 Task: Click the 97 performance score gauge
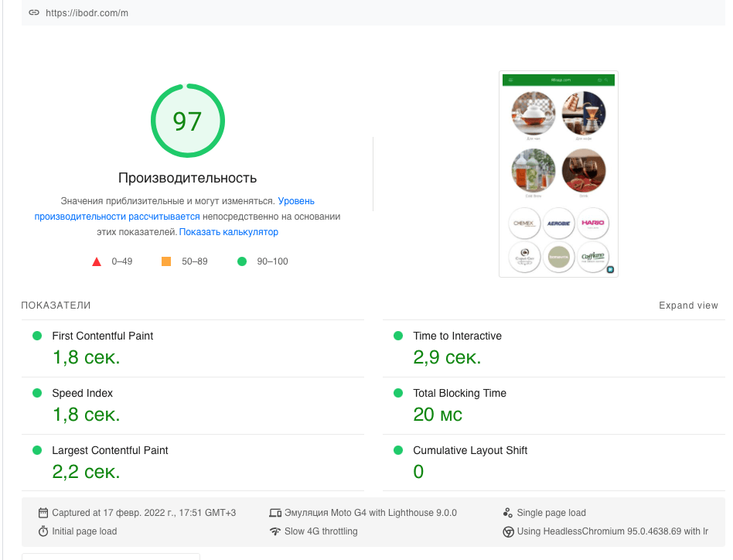click(187, 121)
